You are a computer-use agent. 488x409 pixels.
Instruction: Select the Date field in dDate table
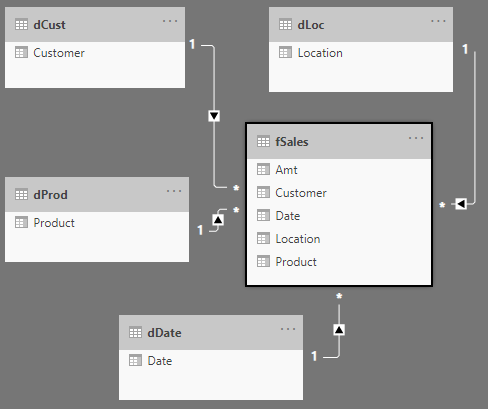pos(211,361)
